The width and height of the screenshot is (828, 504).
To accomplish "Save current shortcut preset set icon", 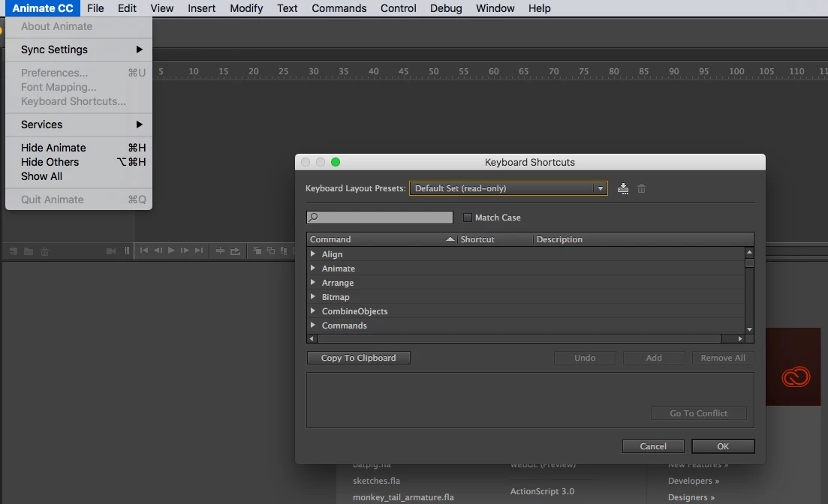I will point(623,188).
